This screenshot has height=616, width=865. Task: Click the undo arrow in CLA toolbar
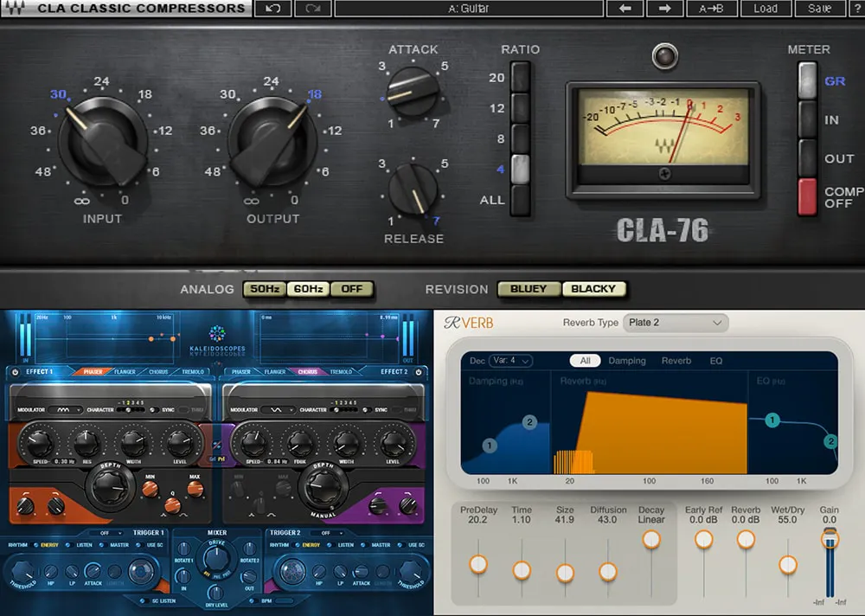(x=273, y=9)
